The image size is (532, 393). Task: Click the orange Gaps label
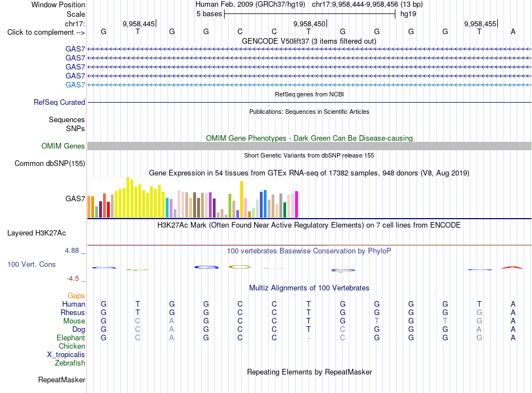[x=76, y=296]
